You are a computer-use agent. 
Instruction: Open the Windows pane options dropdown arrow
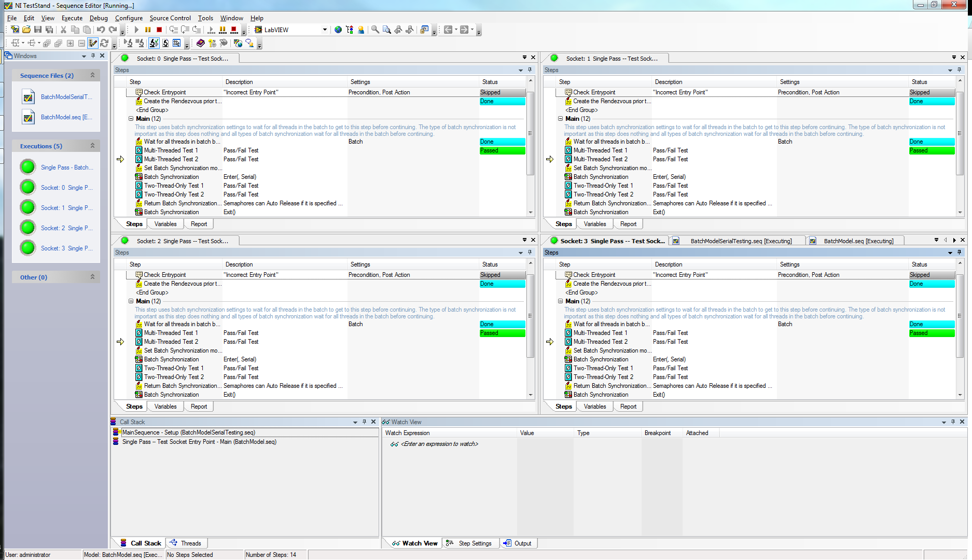(84, 55)
